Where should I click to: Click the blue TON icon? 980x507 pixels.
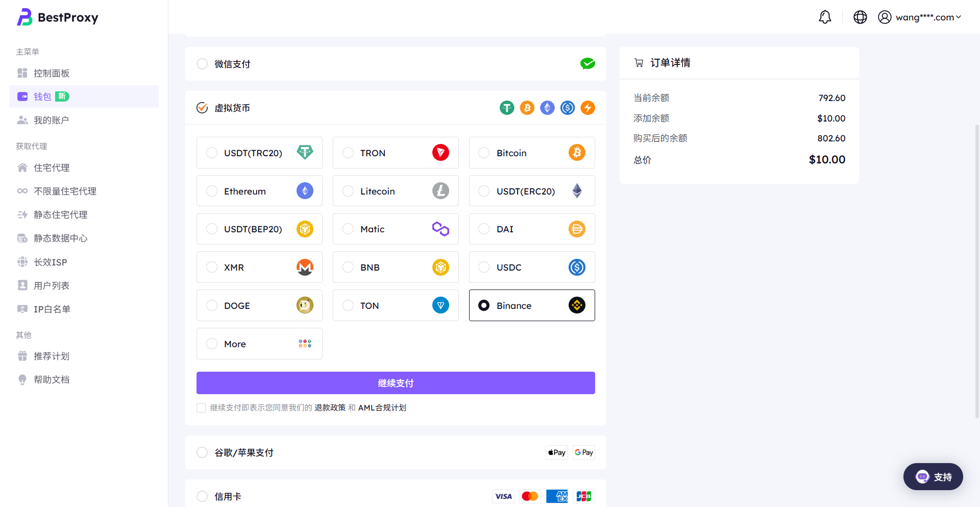tap(440, 305)
